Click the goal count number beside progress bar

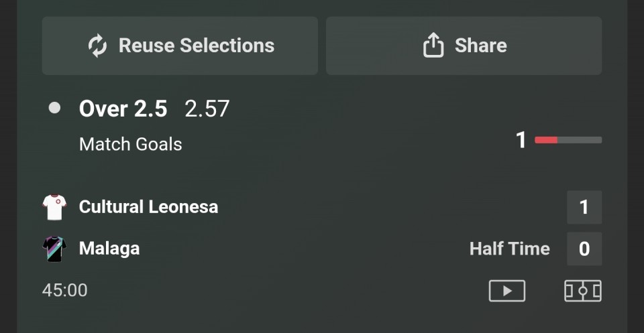(x=521, y=140)
